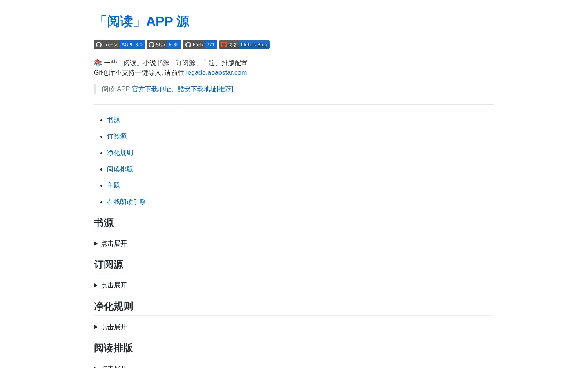Jump to 订阅源 in the contents list
588x368 pixels.
(x=117, y=136)
